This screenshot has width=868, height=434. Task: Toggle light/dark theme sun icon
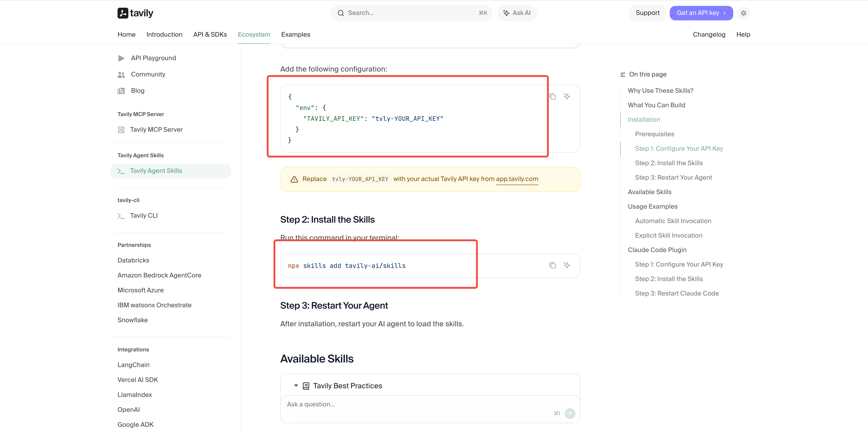click(743, 13)
